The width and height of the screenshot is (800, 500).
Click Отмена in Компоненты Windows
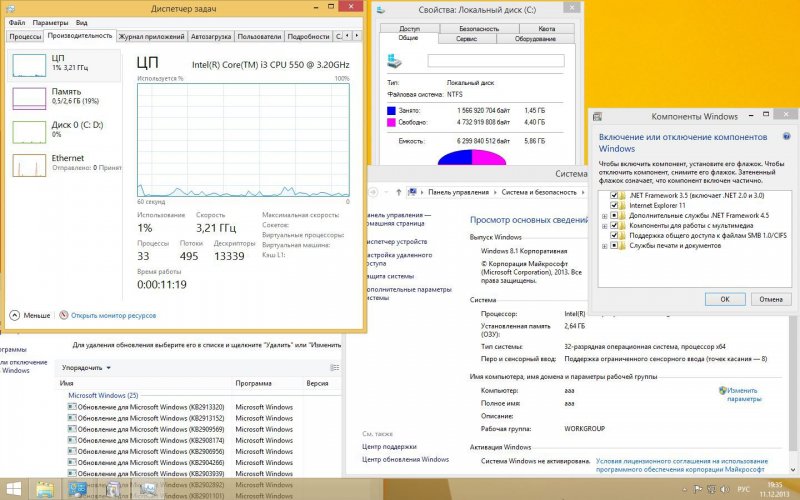pos(770,299)
